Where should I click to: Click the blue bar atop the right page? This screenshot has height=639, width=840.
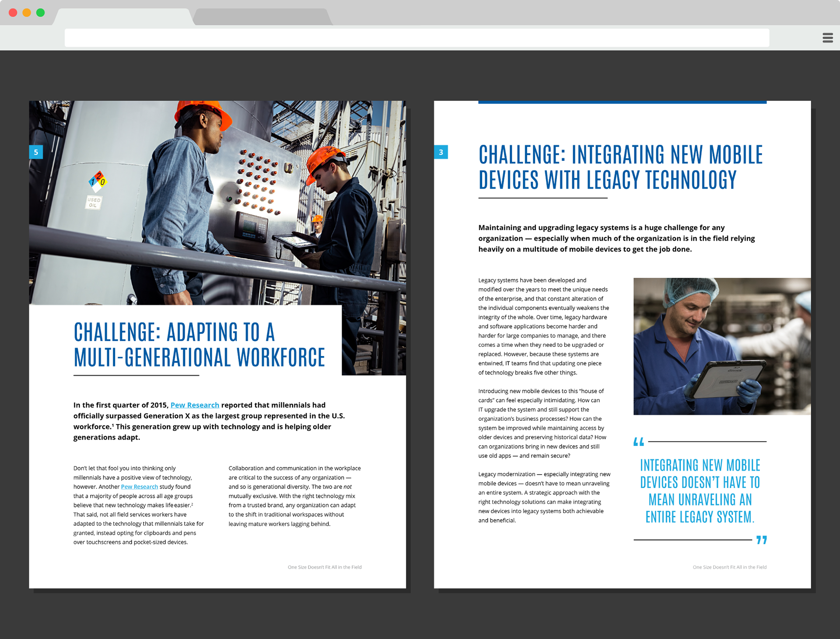[x=622, y=102]
